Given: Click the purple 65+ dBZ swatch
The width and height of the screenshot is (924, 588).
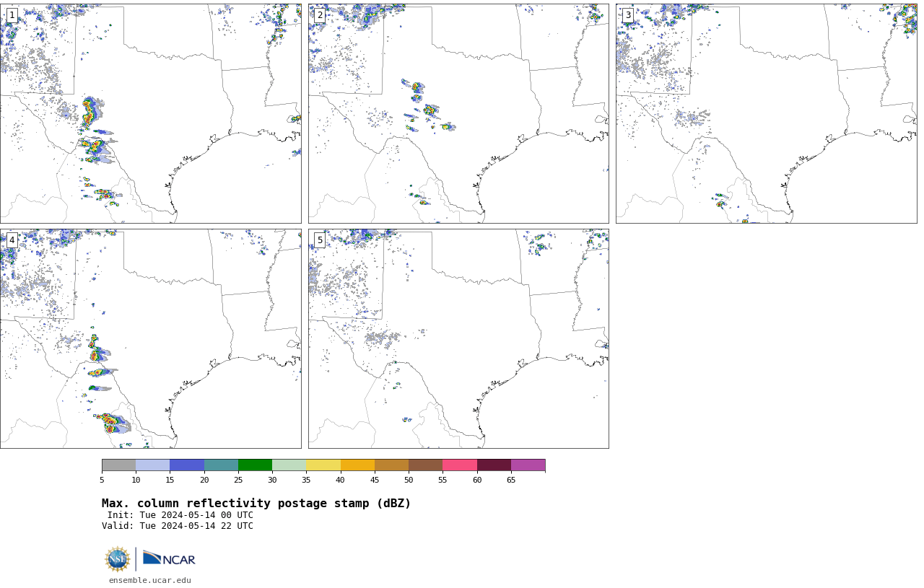Looking at the screenshot, I should pos(528,465).
